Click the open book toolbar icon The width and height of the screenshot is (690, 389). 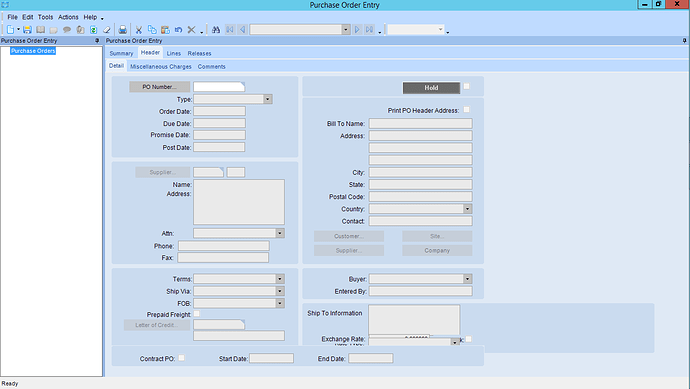tap(40, 29)
